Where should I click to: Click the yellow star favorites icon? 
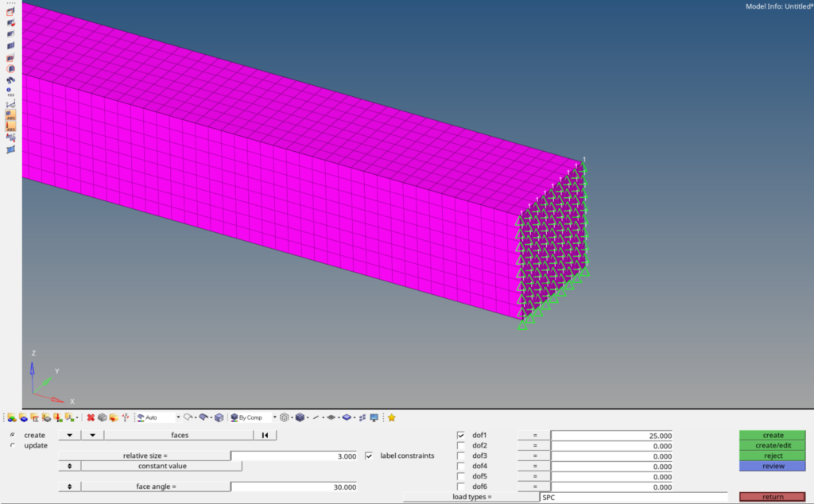(x=392, y=417)
